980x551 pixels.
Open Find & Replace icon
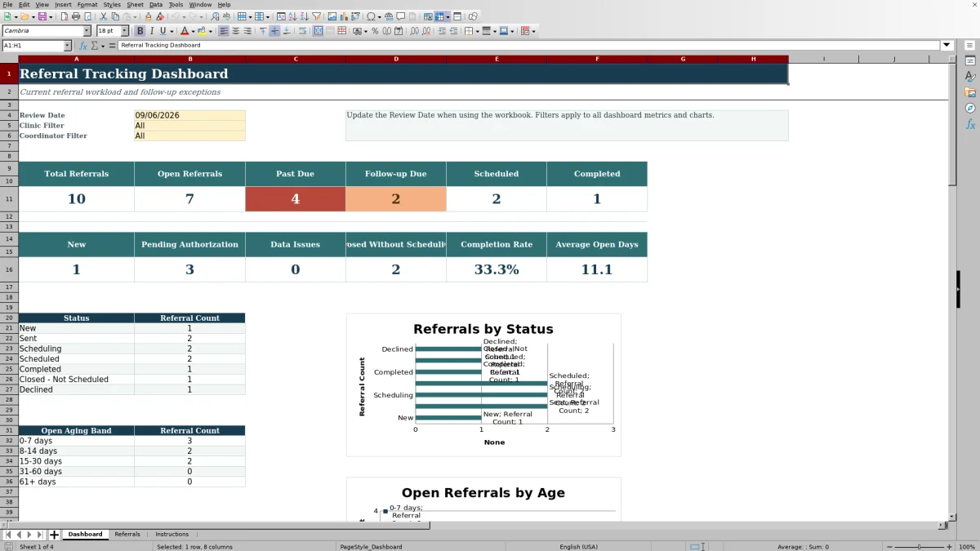(214, 16)
